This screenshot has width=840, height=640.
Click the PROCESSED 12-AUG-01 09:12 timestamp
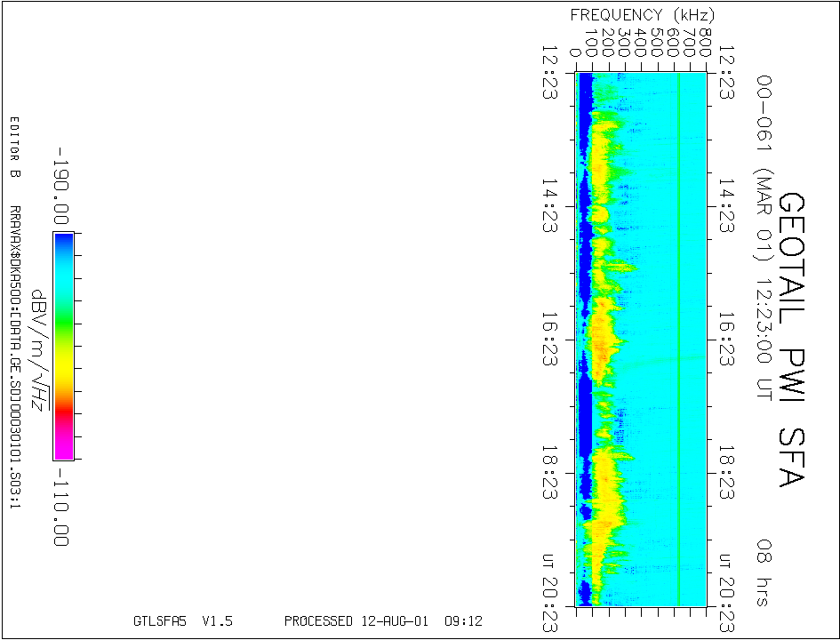click(x=383, y=621)
